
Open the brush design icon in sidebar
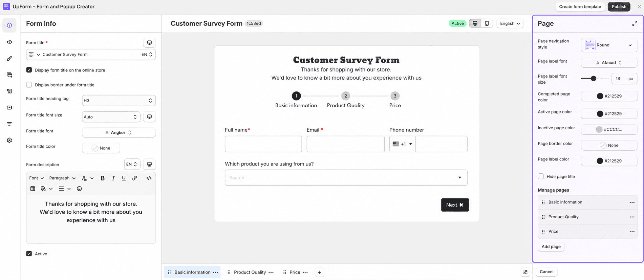[x=9, y=59]
